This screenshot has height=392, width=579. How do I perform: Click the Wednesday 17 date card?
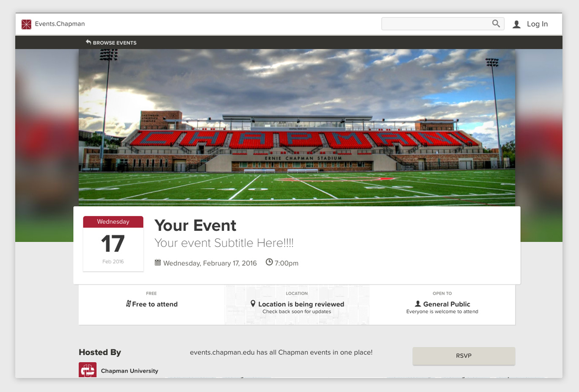(113, 243)
